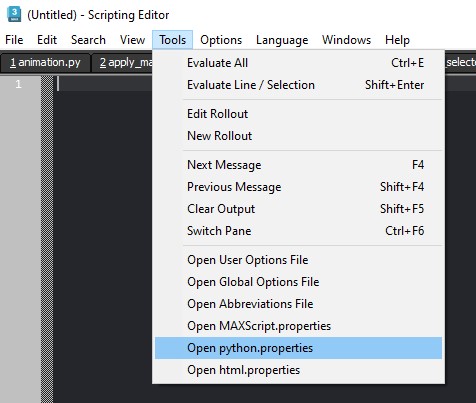
Task: Open the Edit menu
Action: [x=47, y=40]
